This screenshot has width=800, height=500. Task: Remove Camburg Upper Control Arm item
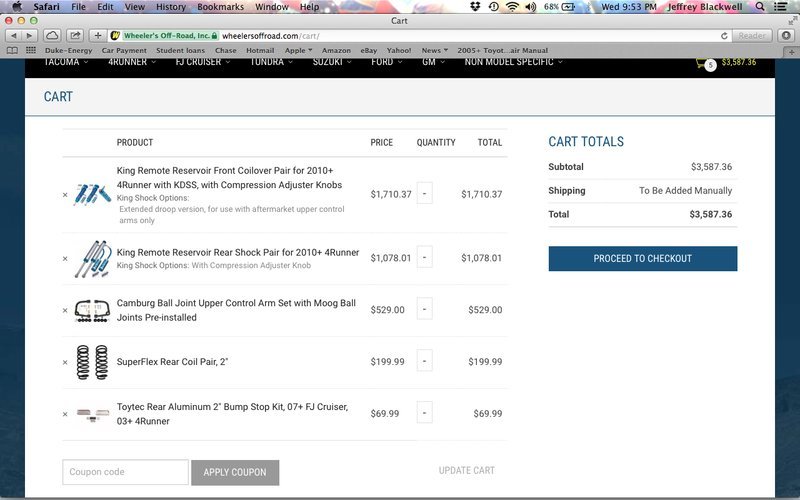pos(65,310)
